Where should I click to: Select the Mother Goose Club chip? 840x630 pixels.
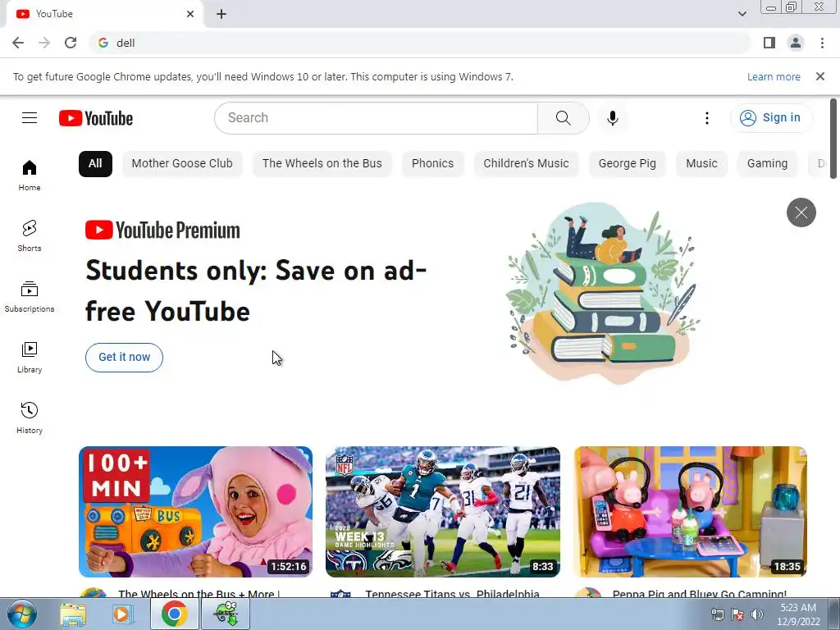coord(182,164)
